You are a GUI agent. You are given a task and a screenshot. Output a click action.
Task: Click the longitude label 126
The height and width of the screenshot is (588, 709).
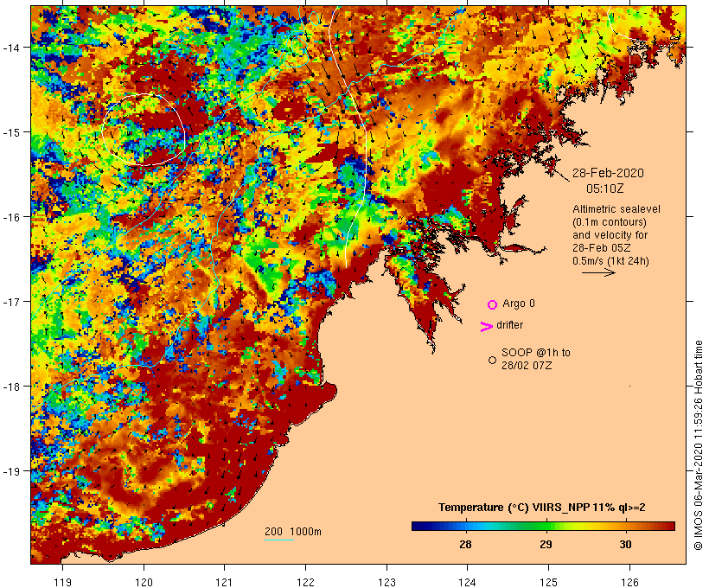point(629,582)
